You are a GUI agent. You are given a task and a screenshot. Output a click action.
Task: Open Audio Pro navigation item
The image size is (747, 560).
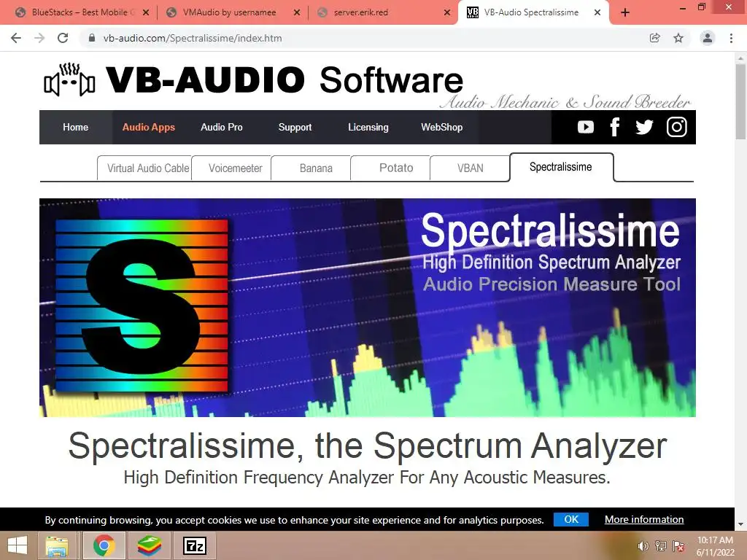pyautogui.click(x=222, y=127)
